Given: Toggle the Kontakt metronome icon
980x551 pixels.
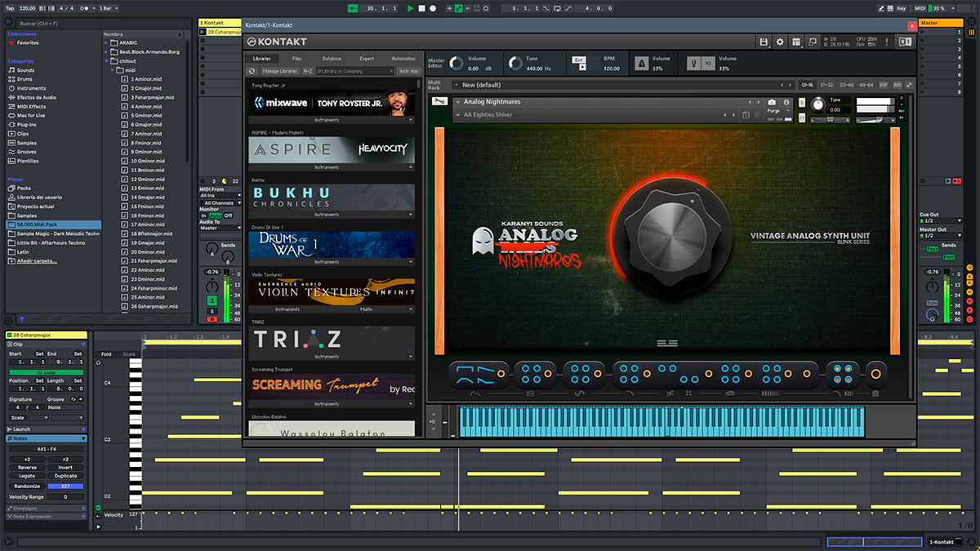Looking at the screenshot, I should pyautogui.click(x=641, y=62).
